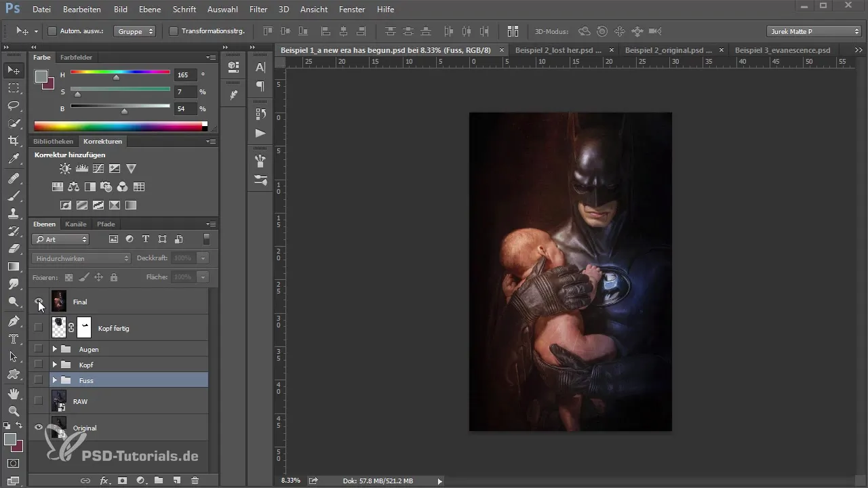This screenshot has height=488, width=868.
Task: Enable the Transformationsstrg. checkbox
Action: tap(173, 31)
